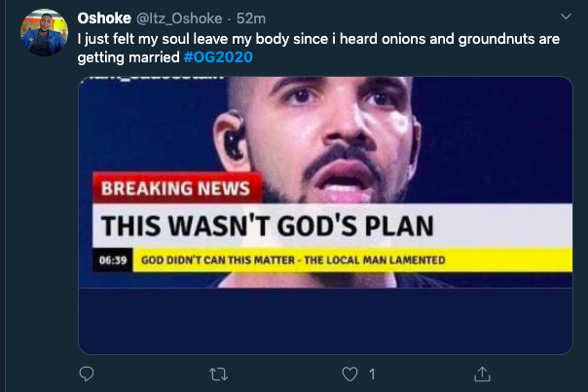Like the tweet with the heart icon
Viewport: 588px width, 392px height.
(349, 374)
